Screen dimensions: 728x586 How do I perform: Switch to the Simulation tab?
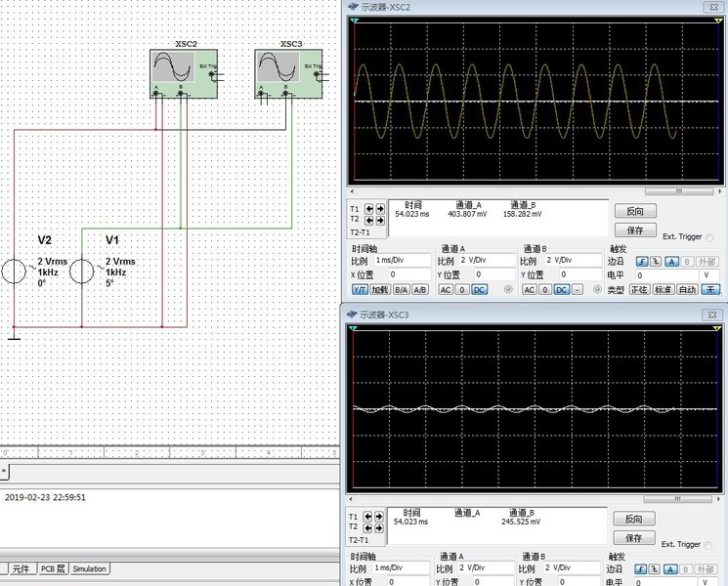point(89,568)
